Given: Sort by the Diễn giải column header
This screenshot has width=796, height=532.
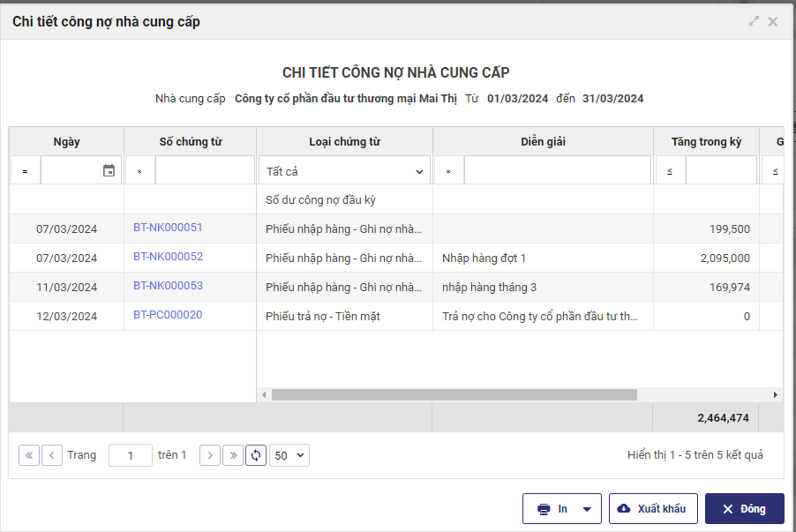Looking at the screenshot, I should coord(544,142).
